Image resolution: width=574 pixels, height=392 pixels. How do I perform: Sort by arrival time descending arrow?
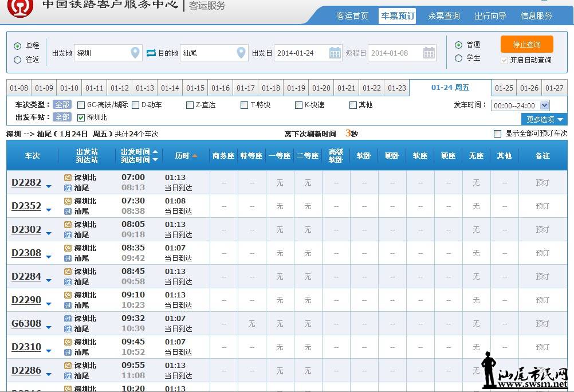point(155,160)
